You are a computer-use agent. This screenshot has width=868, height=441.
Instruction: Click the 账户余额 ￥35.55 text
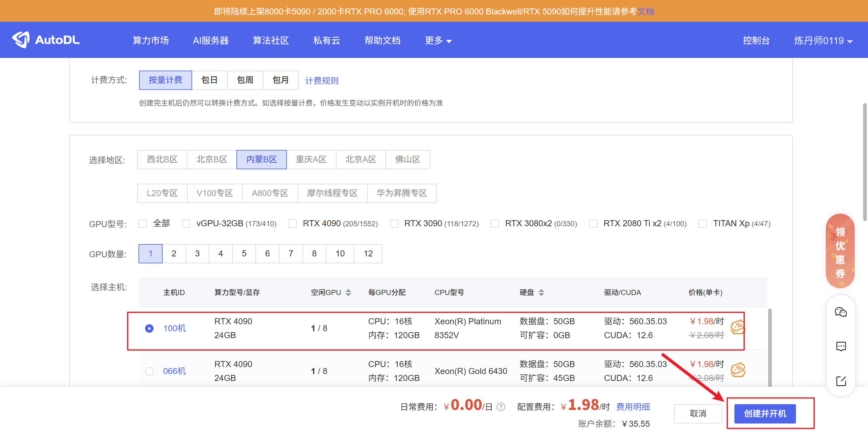click(614, 424)
